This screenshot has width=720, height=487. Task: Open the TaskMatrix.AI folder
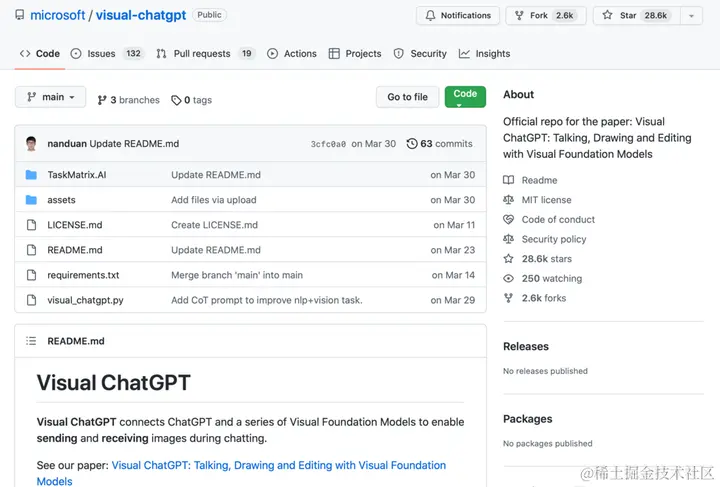pos(77,175)
